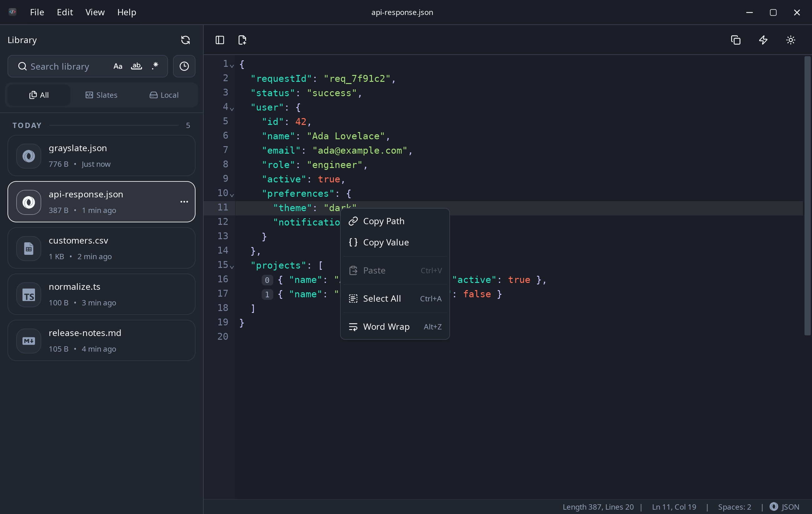The height and width of the screenshot is (514, 812).
Task: Click the true value on line 9
Action: coord(329,180)
